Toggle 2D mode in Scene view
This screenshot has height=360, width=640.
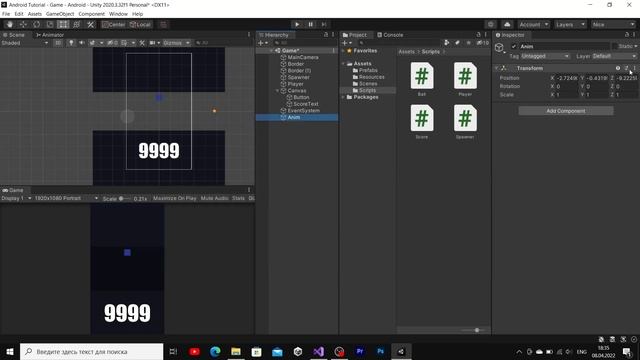pyautogui.click(x=58, y=43)
